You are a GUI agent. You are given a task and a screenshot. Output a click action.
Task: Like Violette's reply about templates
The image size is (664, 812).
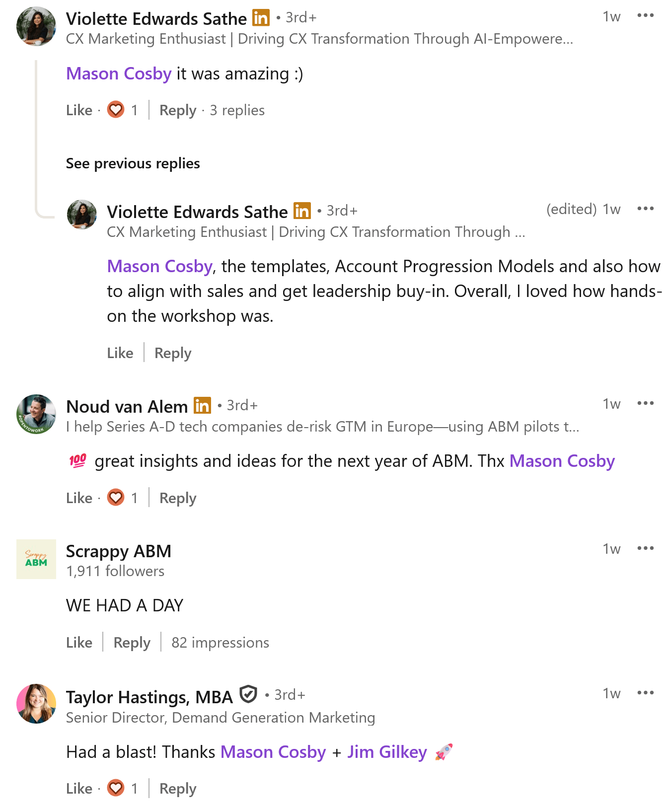(120, 353)
